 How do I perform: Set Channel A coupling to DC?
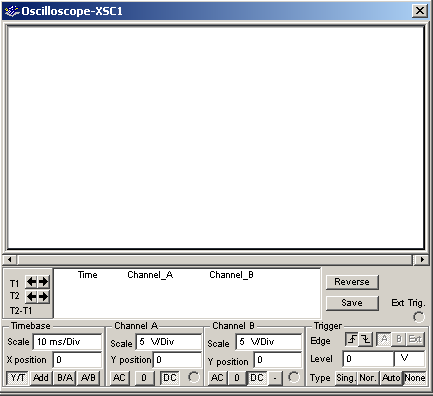click(x=170, y=378)
